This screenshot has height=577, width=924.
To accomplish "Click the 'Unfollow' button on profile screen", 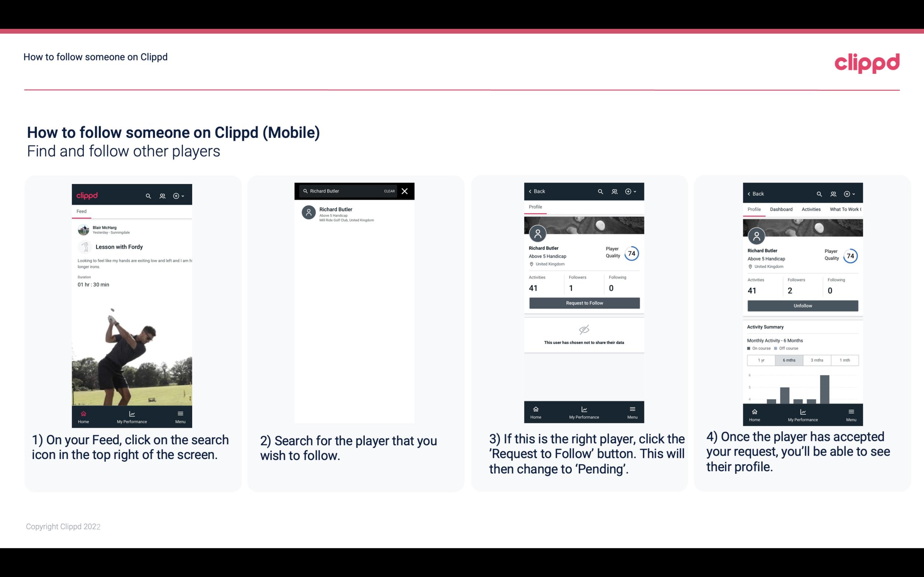I will click(x=802, y=305).
